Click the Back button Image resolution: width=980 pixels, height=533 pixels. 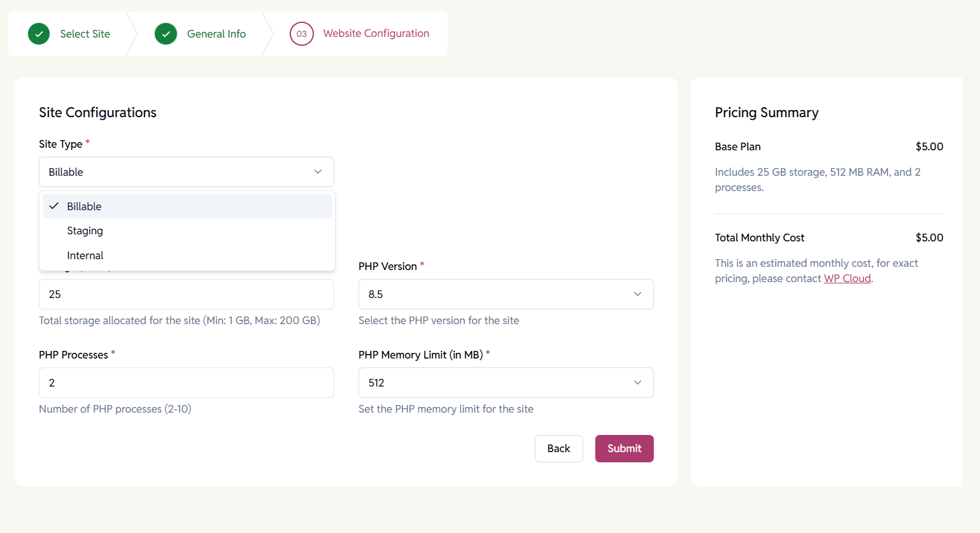click(558, 448)
